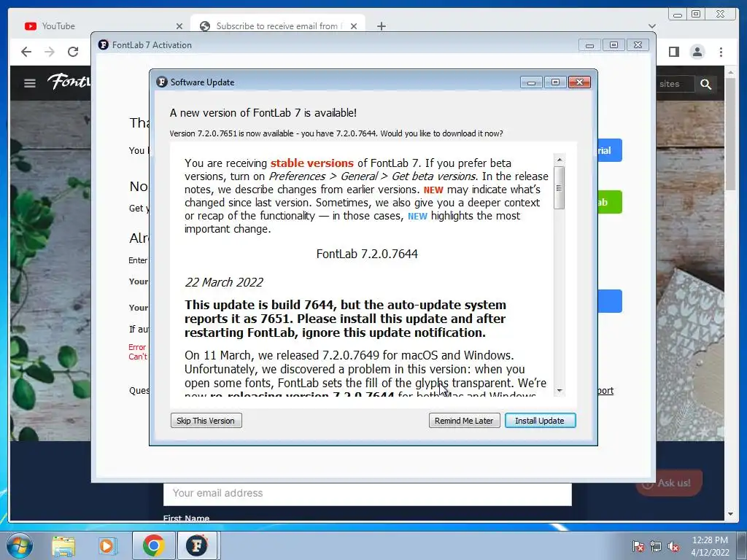Minimize the Software Update dialog
Image resolution: width=747 pixels, height=560 pixels.
tap(531, 82)
